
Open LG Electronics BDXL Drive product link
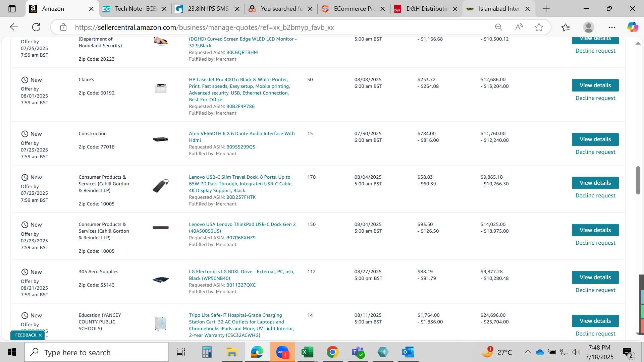241,275
